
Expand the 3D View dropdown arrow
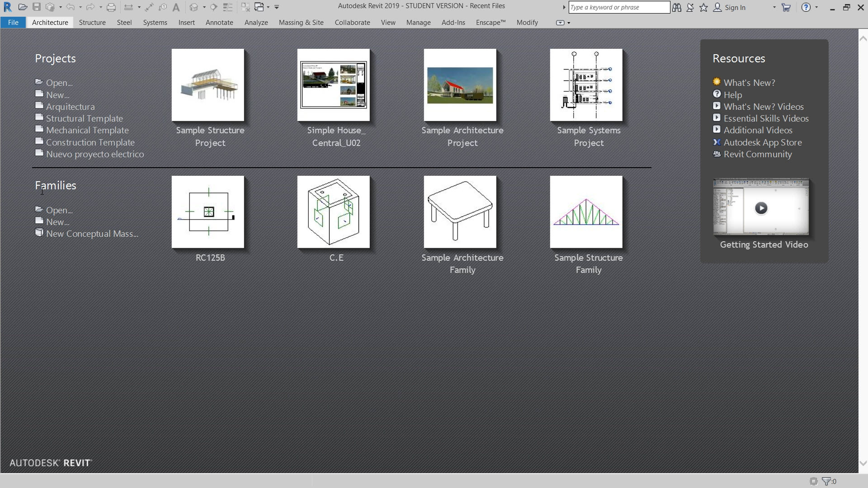pyautogui.click(x=204, y=7)
